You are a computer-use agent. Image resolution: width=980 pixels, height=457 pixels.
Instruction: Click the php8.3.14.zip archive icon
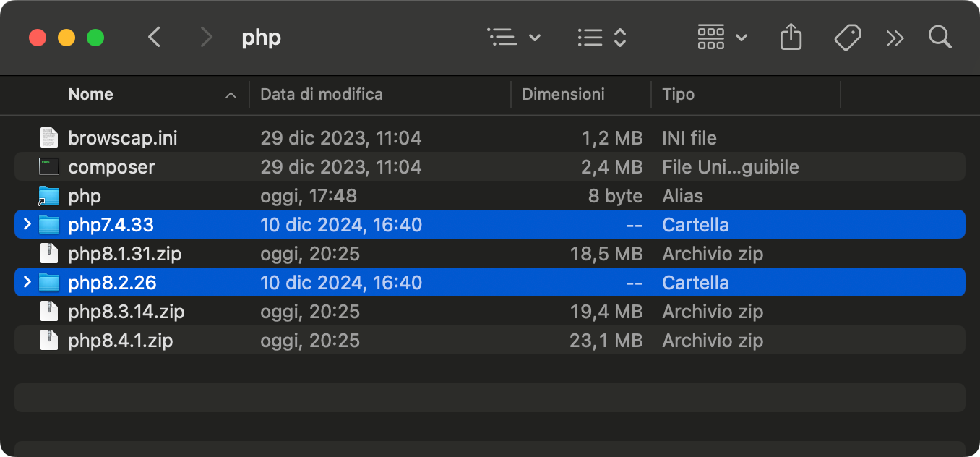[x=48, y=311]
